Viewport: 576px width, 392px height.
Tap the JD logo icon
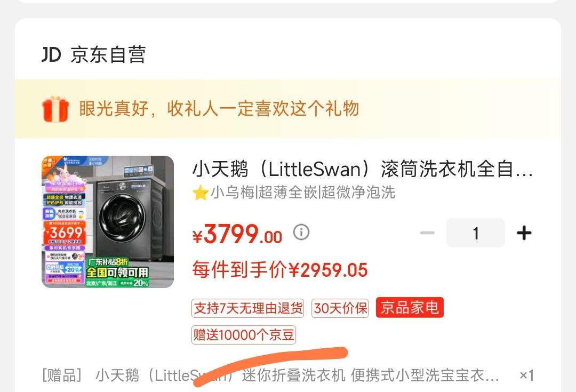point(51,54)
